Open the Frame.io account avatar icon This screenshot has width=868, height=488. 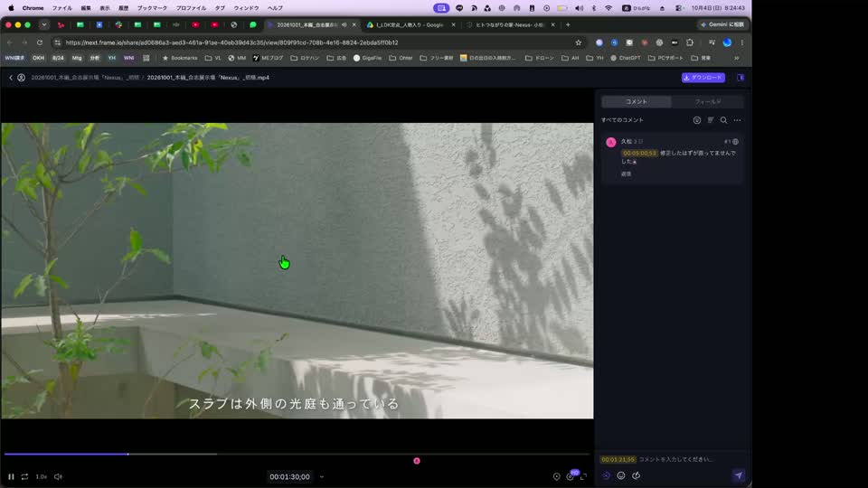(21, 78)
